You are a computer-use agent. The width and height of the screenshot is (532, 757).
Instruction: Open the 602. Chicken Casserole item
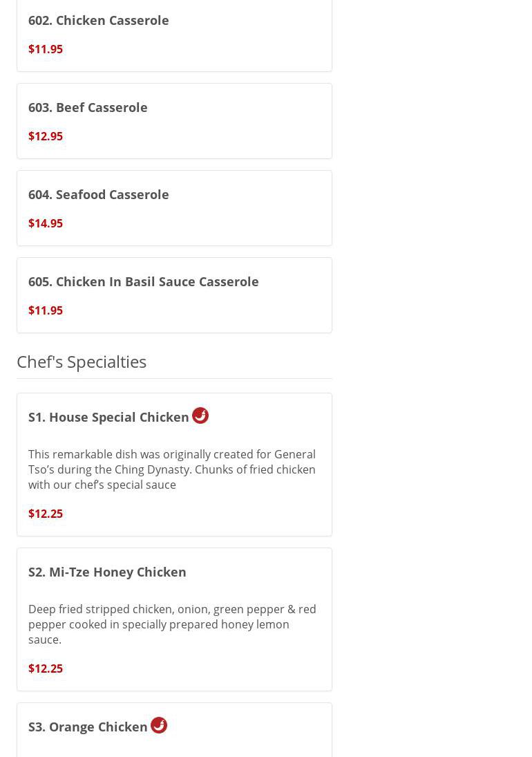tap(99, 20)
